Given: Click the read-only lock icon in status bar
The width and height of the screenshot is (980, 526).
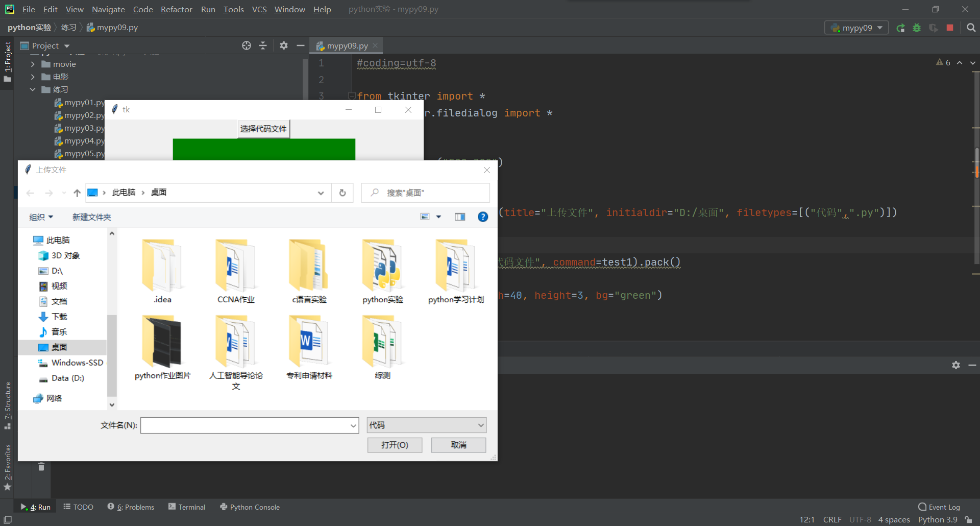Looking at the screenshot, I should [968, 520].
